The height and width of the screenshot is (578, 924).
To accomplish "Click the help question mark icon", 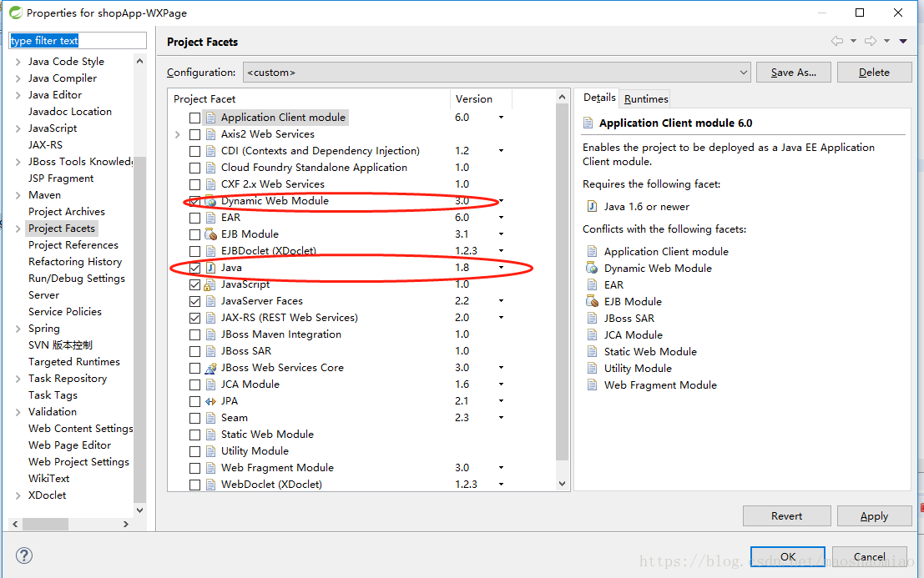I will click(x=24, y=555).
